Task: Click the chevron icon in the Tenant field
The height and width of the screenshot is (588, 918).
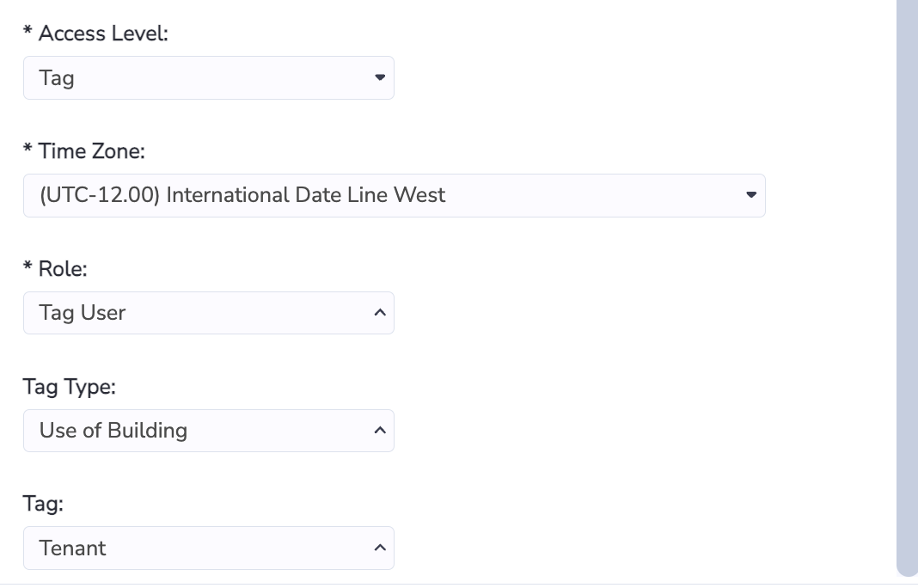Action: pos(380,548)
